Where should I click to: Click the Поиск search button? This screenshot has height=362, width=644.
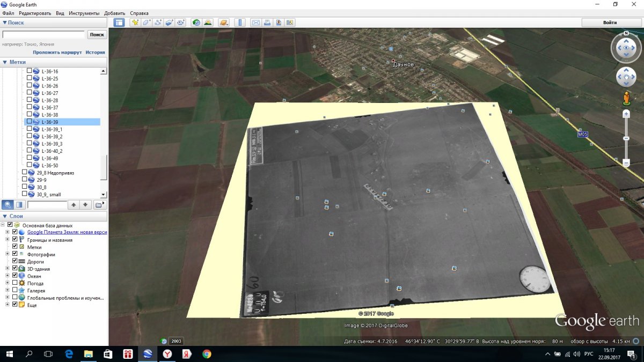(x=97, y=34)
